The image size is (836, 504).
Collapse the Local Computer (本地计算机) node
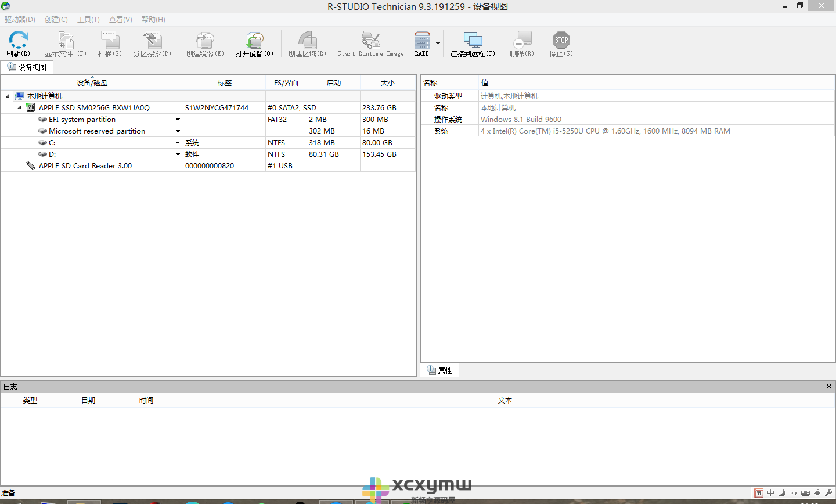click(x=8, y=96)
